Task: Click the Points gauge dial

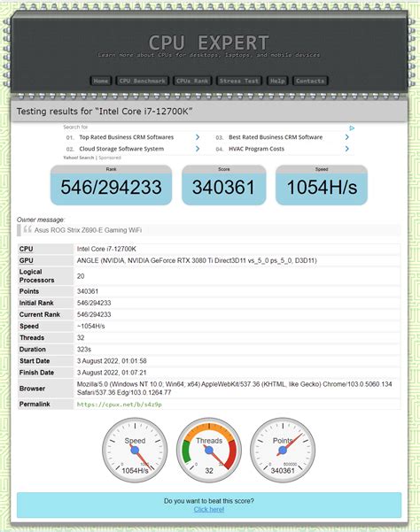Action: (283, 451)
